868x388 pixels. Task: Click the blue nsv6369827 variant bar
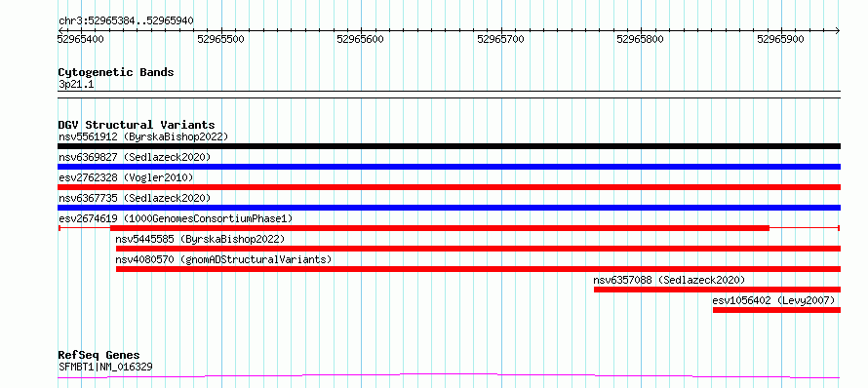tap(449, 167)
